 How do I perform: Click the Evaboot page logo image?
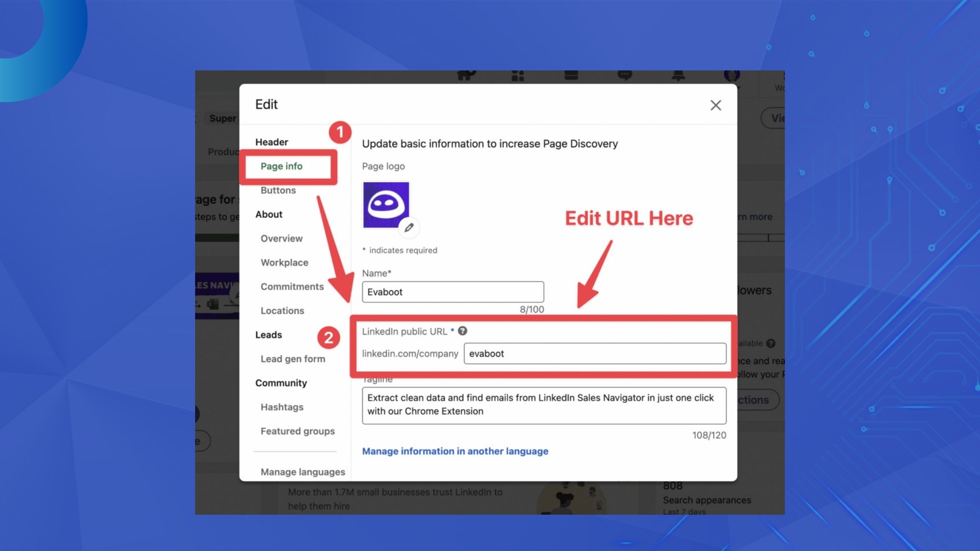pyautogui.click(x=386, y=205)
